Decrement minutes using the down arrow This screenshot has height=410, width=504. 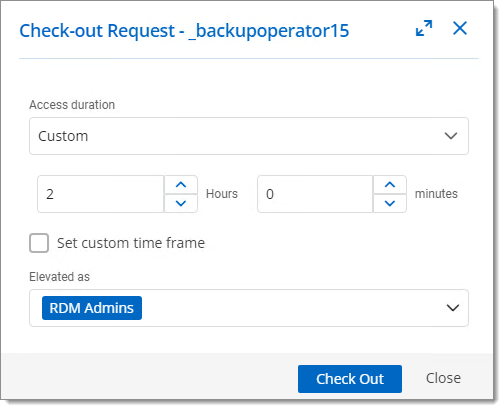(x=390, y=203)
